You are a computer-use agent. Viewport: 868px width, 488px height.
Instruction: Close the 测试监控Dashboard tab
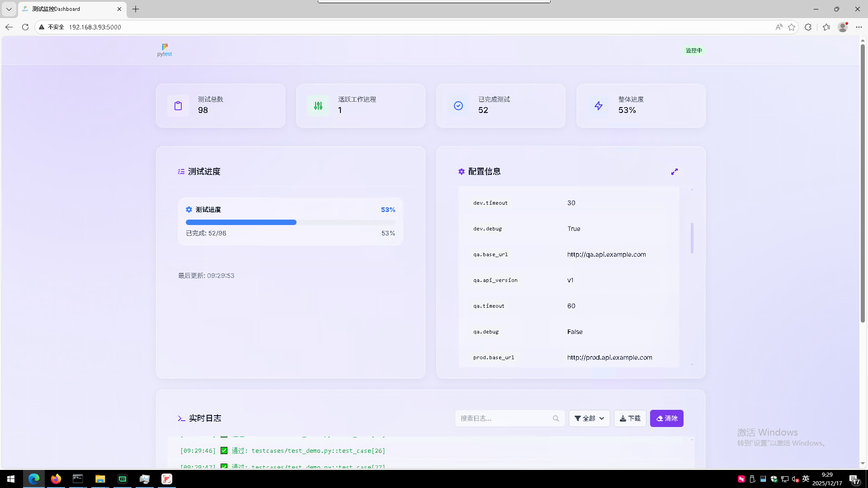(x=119, y=9)
